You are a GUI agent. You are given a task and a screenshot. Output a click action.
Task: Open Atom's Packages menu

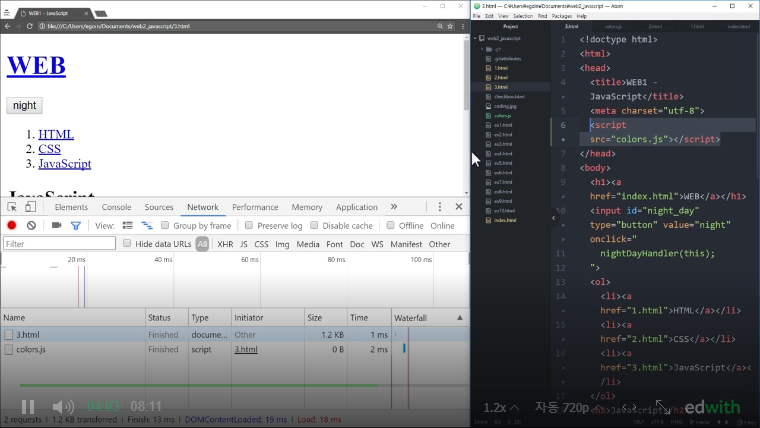pos(561,16)
